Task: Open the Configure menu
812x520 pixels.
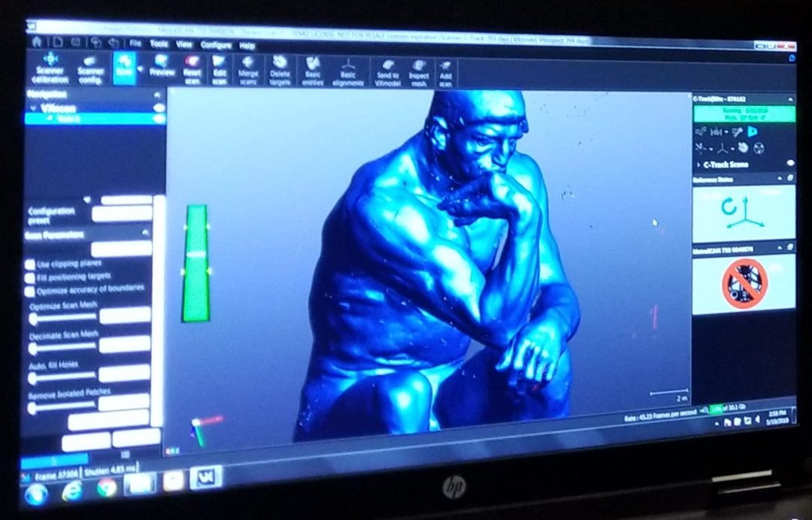Action: point(216,45)
